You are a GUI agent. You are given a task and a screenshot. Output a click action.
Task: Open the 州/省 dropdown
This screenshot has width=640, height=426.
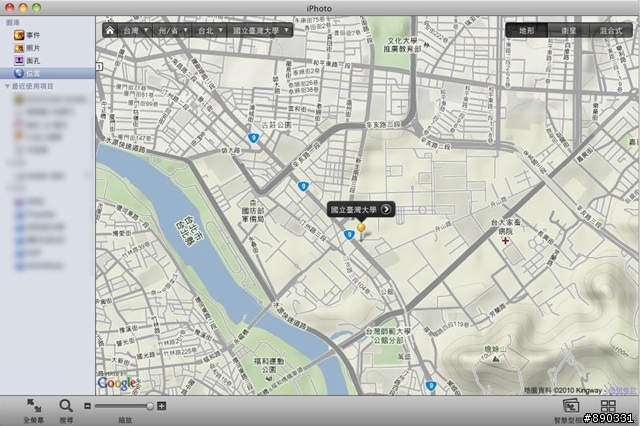tap(173, 30)
